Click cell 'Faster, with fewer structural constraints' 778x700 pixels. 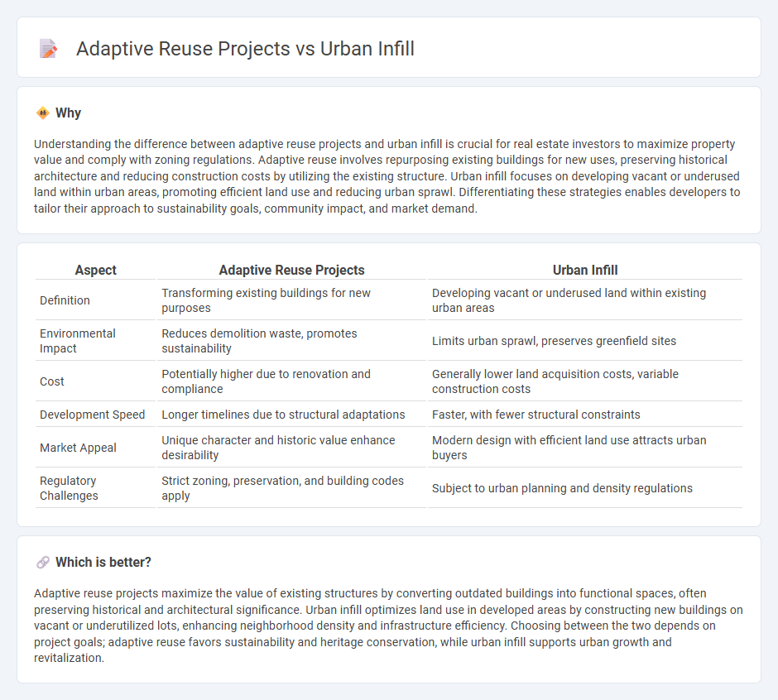pyautogui.click(x=585, y=415)
